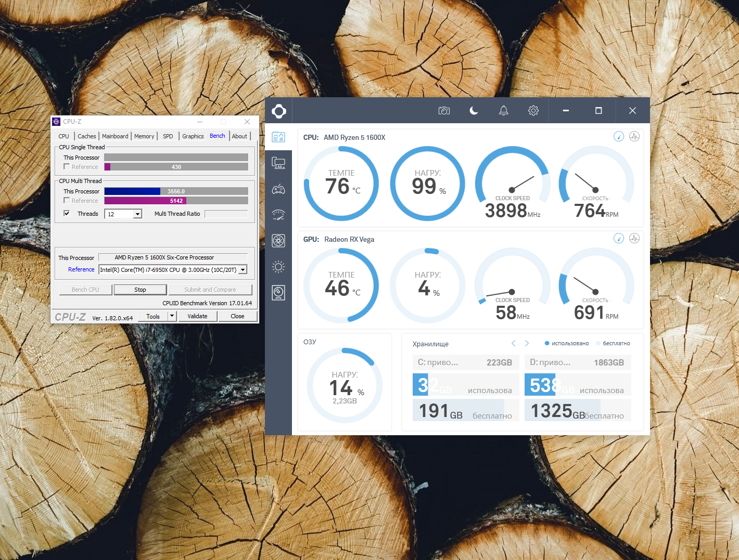739x560 pixels.
Task: Click the Tools button in CPU-Z
Action: pos(153,316)
